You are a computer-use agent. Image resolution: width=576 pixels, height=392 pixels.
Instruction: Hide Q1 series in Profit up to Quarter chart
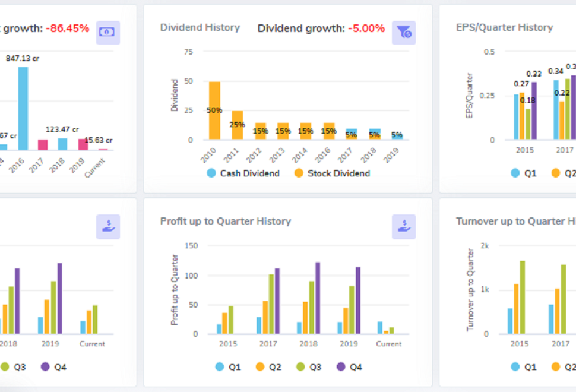click(x=229, y=367)
